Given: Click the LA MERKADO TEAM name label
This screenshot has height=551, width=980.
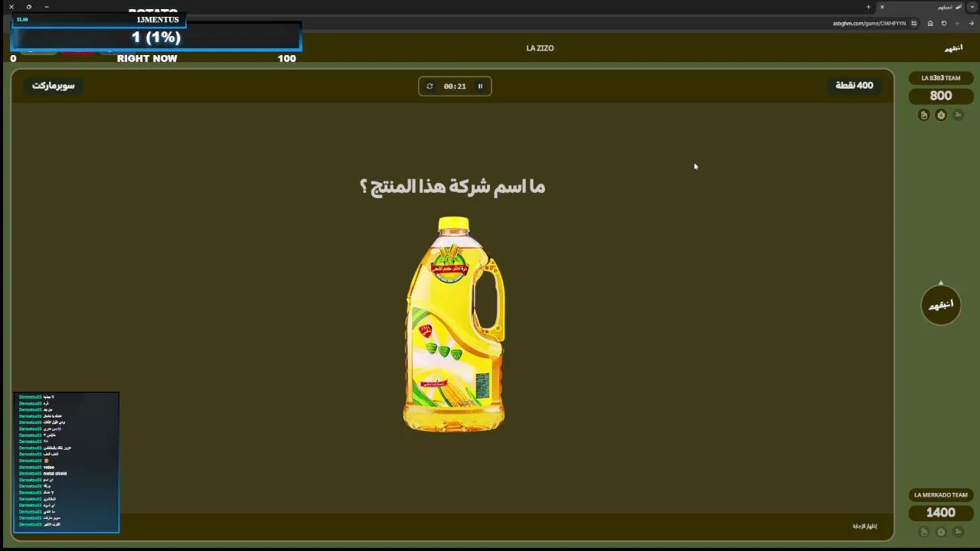Looking at the screenshot, I should point(941,495).
